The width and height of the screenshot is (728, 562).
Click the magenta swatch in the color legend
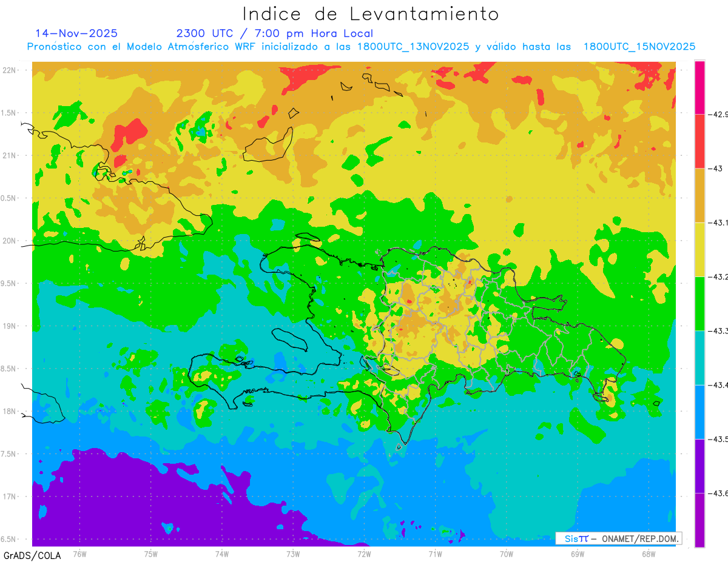[699, 87]
